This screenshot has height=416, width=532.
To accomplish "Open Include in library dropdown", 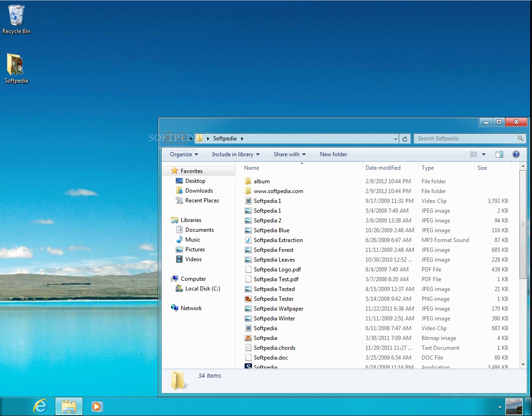I will click(236, 154).
